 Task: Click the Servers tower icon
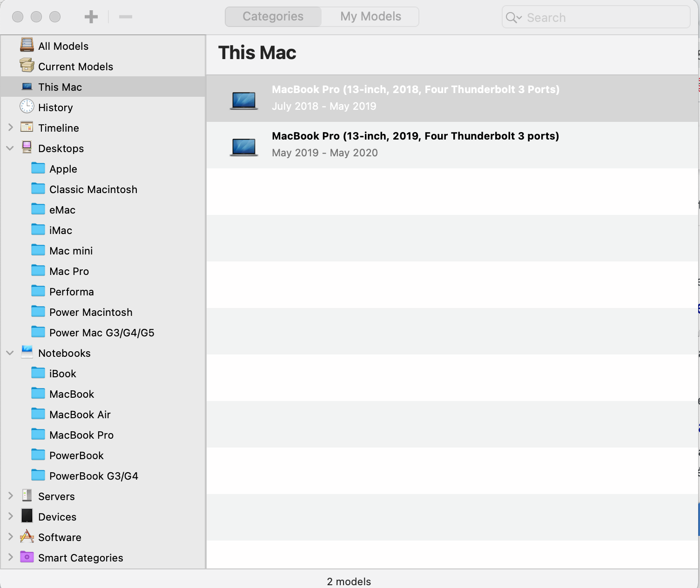point(27,496)
